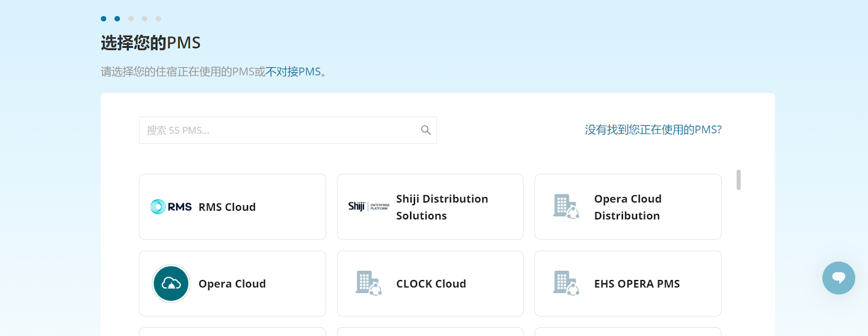This screenshot has height=336, width=868.
Task: Click the fourth step progress dot
Action: (144, 18)
